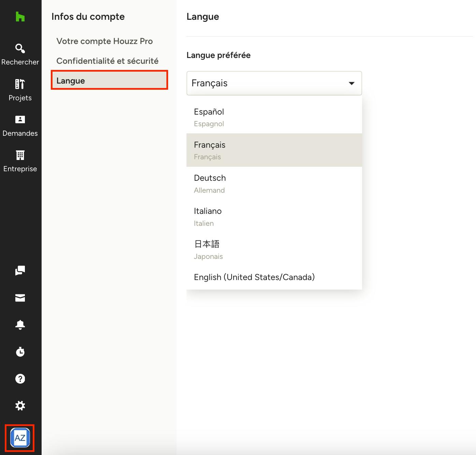The height and width of the screenshot is (455, 476).
Task: Open the time tracker stopwatch icon
Action: tap(20, 352)
